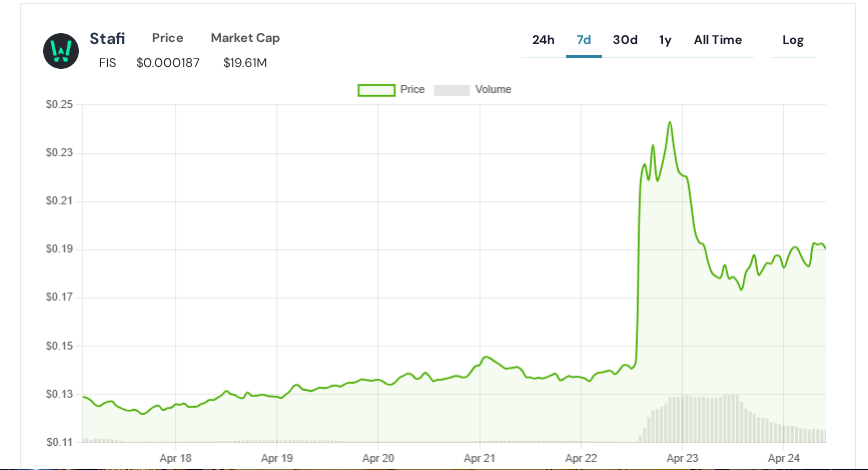Click the $0.15 y-axis label
The width and height of the screenshot is (868, 470).
pos(59,346)
